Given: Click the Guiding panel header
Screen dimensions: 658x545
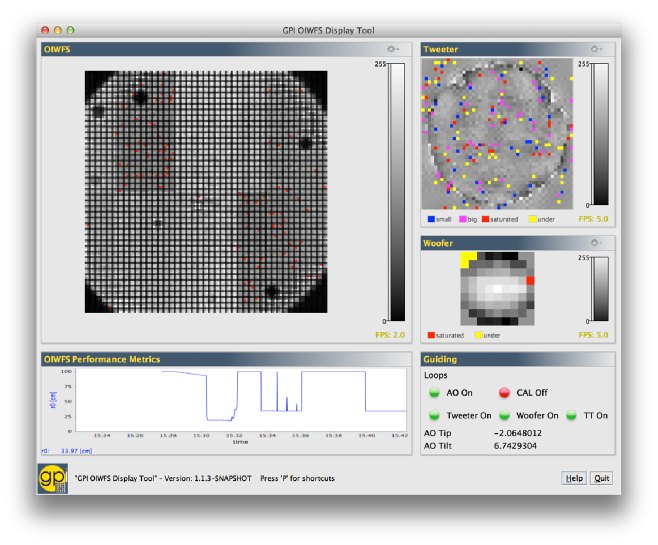Looking at the screenshot, I should 440,359.
